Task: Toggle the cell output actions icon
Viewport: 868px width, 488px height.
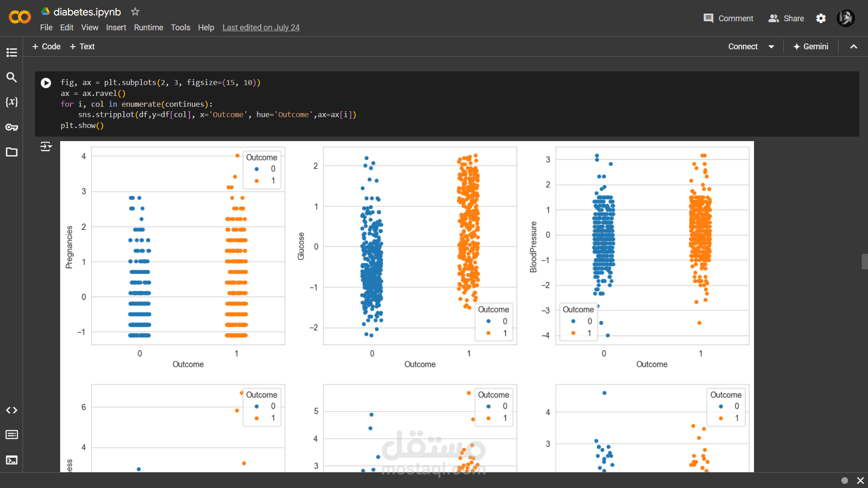Action: point(46,147)
